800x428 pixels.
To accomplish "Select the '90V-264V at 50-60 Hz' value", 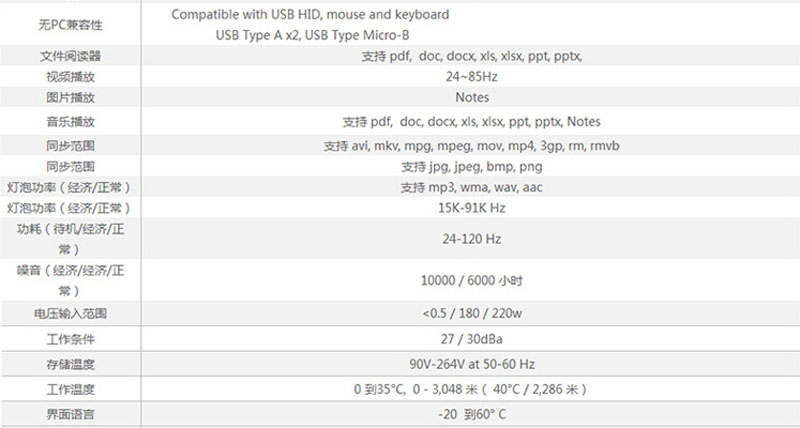I will [x=471, y=364].
